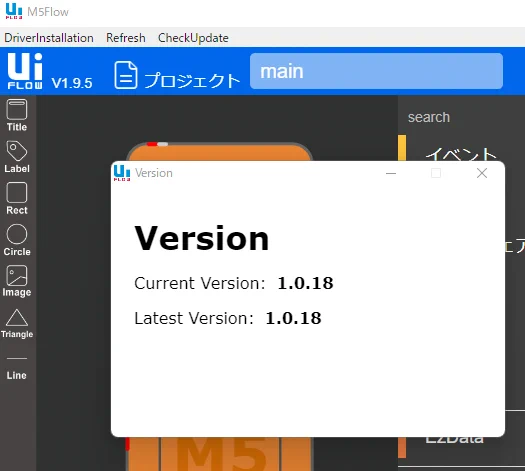Screen dimensions: 525x471
Task: Select the Triangle shape tool
Action: click(17, 324)
